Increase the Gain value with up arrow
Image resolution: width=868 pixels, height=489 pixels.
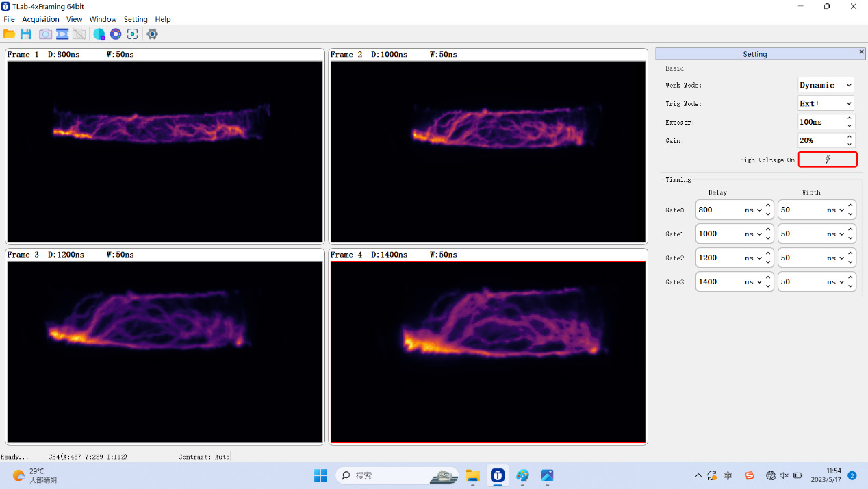pyautogui.click(x=850, y=137)
